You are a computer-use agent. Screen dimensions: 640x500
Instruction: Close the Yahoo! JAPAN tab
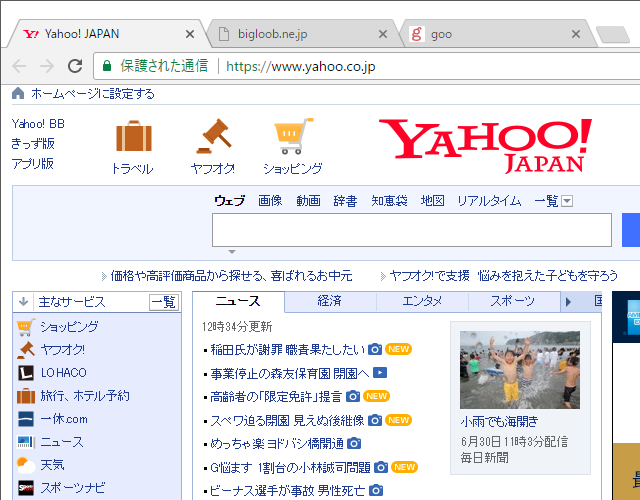coord(190,34)
